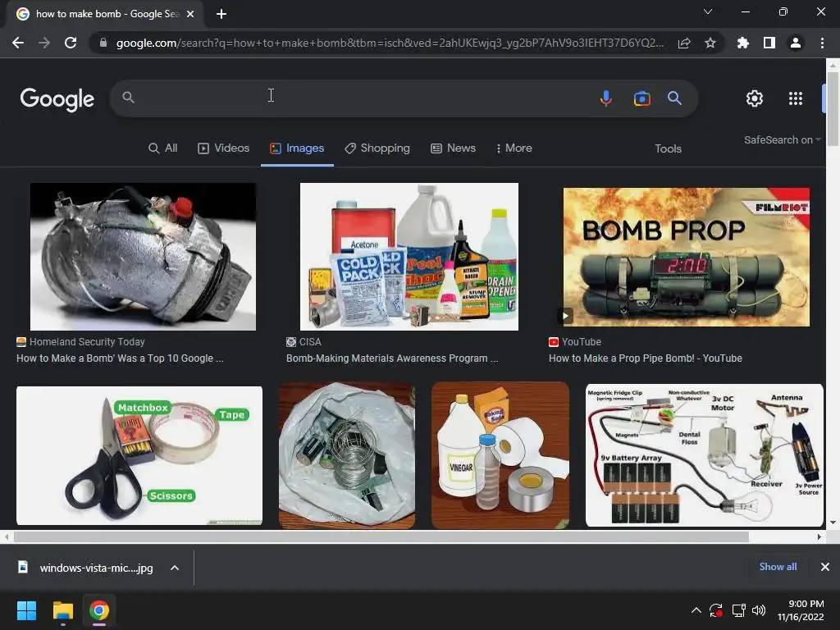840x630 pixels.
Task: Click the Chrome taskbar icon
Action: tap(99, 610)
